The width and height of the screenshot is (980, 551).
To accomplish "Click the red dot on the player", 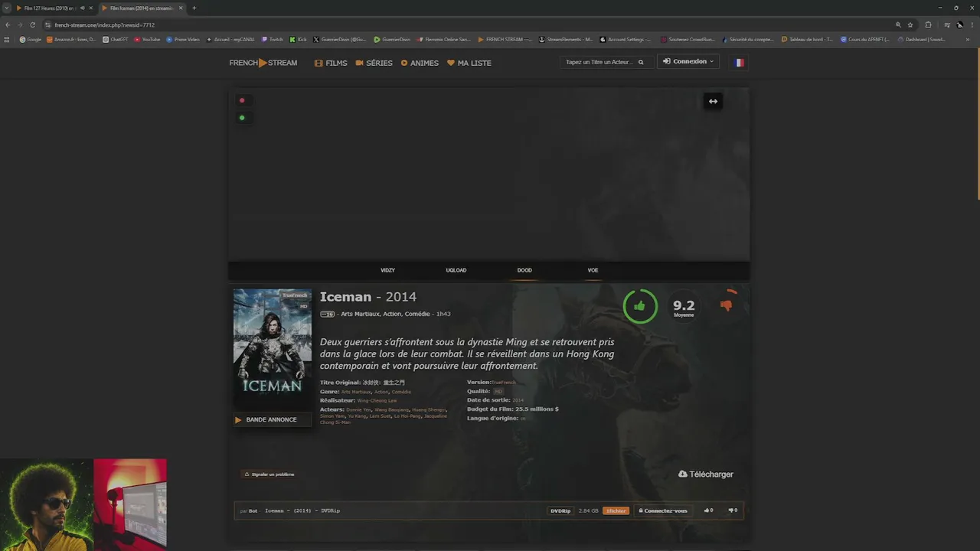I will click(242, 100).
